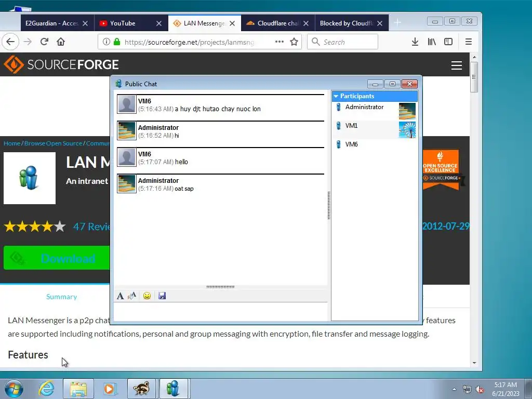The width and height of the screenshot is (532, 399).
Task: Open Firefox Library icon
Action: coord(432,42)
